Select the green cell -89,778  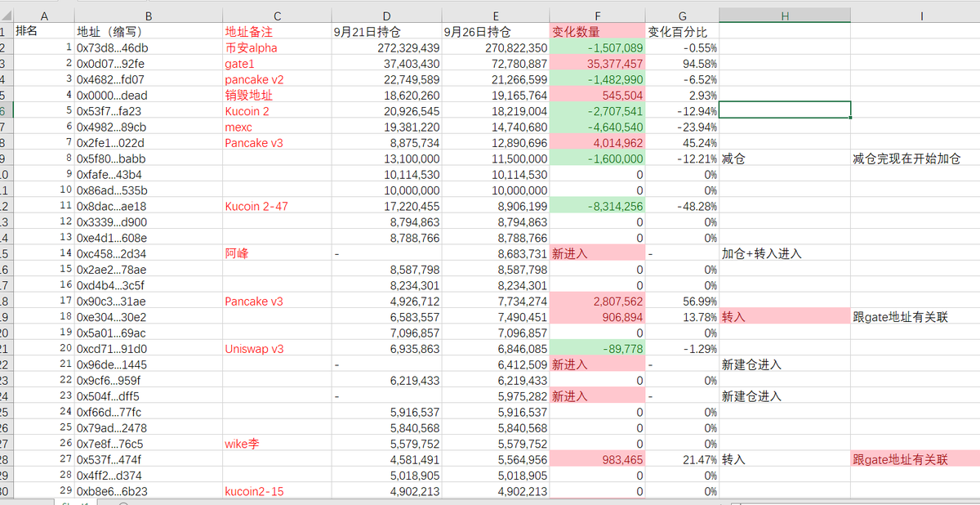598,348
